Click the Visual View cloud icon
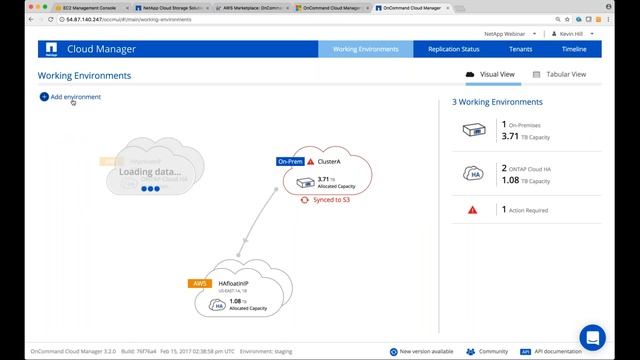Screen dimensions: 640x360 (470, 74)
